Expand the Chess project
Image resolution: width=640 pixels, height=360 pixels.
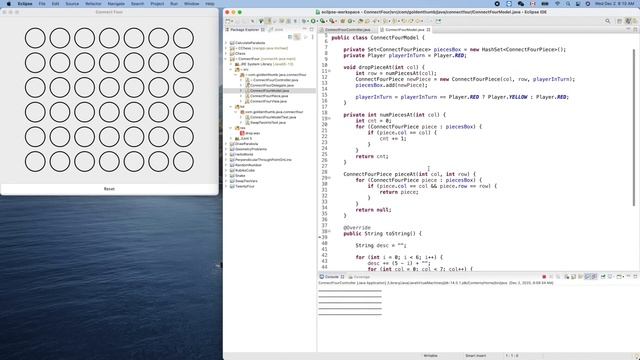pos(226,53)
